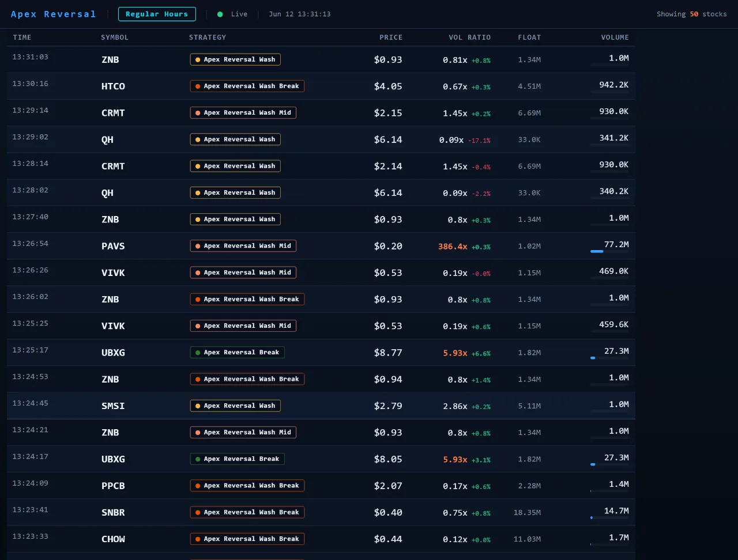Click the 4.51M float value

click(x=529, y=87)
